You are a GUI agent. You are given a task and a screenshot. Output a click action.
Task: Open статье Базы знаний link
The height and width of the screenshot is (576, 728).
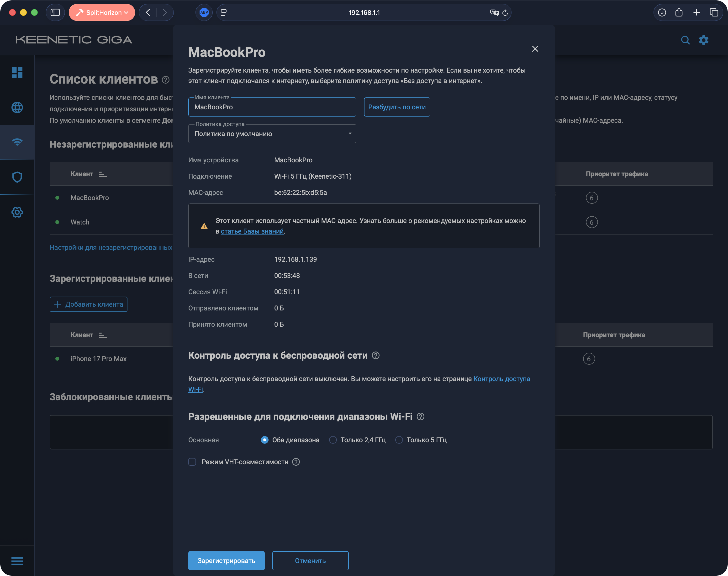coord(252,231)
